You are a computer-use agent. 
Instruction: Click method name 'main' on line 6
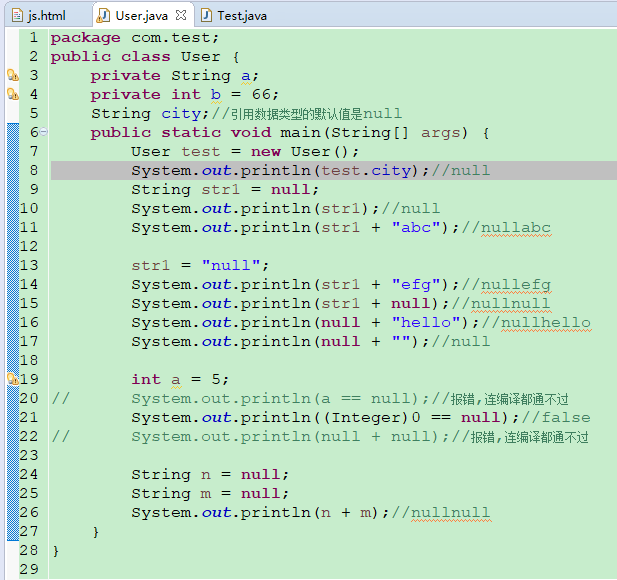pyautogui.click(x=301, y=133)
